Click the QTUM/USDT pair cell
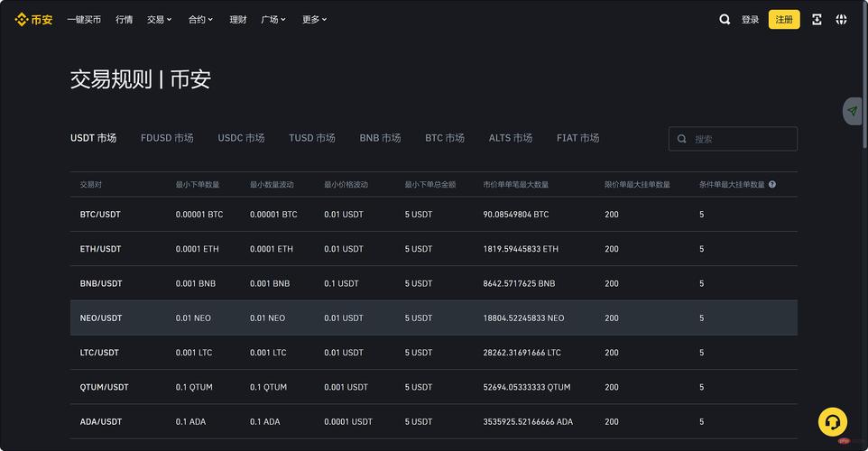The image size is (868, 451). pyautogui.click(x=104, y=387)
